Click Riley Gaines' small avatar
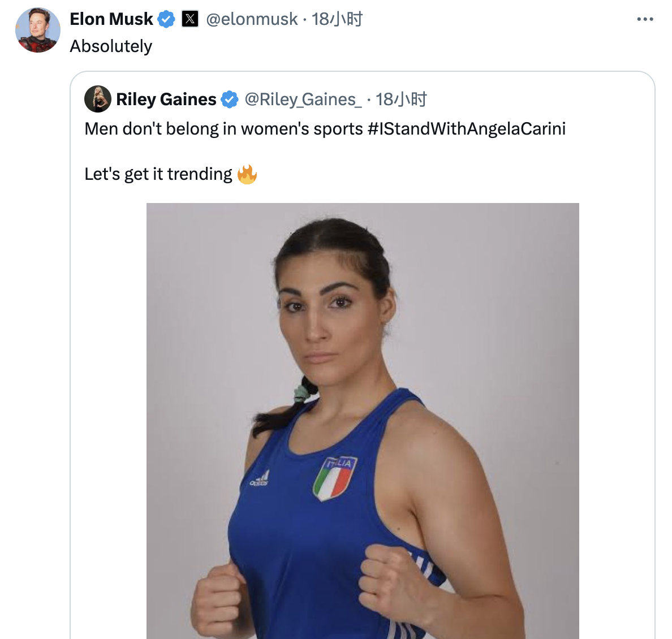672x639 pixels. click(98, 99)
